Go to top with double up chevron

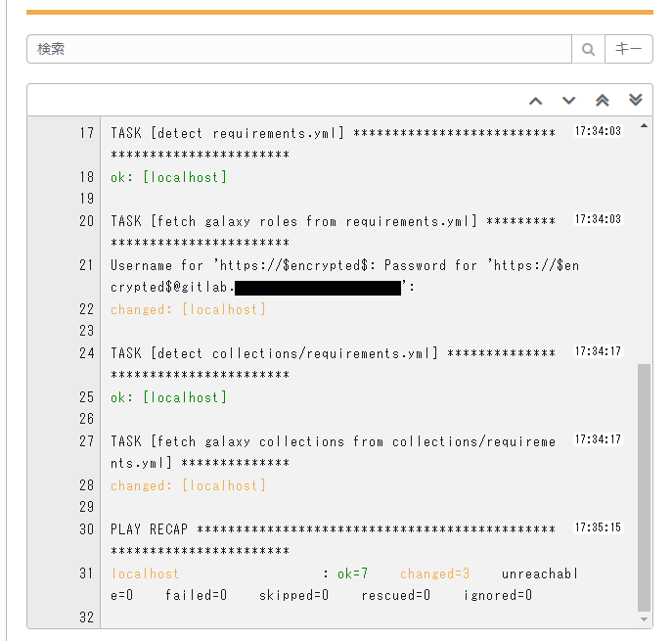603,101
